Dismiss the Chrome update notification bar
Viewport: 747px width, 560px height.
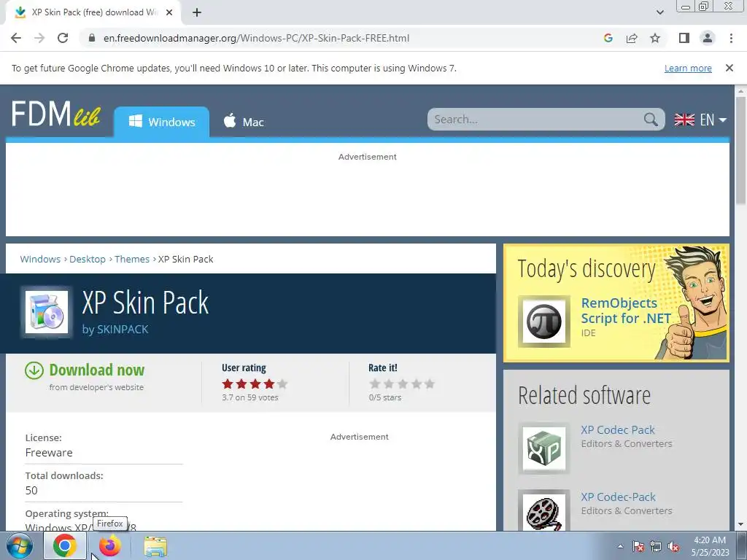click(x=729, y=68)
